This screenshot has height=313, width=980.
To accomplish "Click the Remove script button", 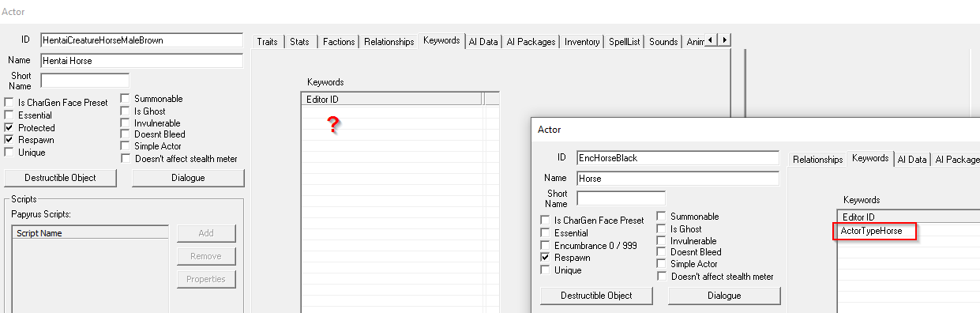I will 206,256.
